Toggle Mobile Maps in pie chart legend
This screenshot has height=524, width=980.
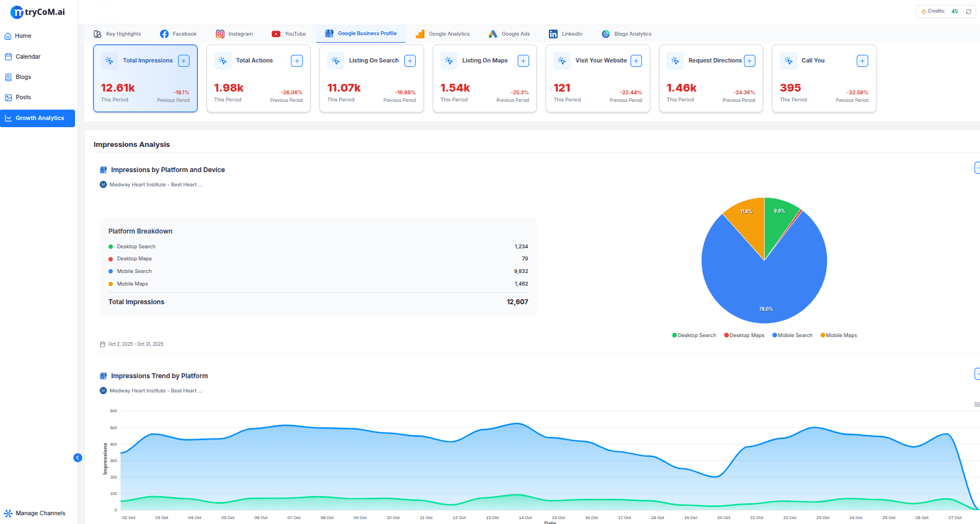839,335
